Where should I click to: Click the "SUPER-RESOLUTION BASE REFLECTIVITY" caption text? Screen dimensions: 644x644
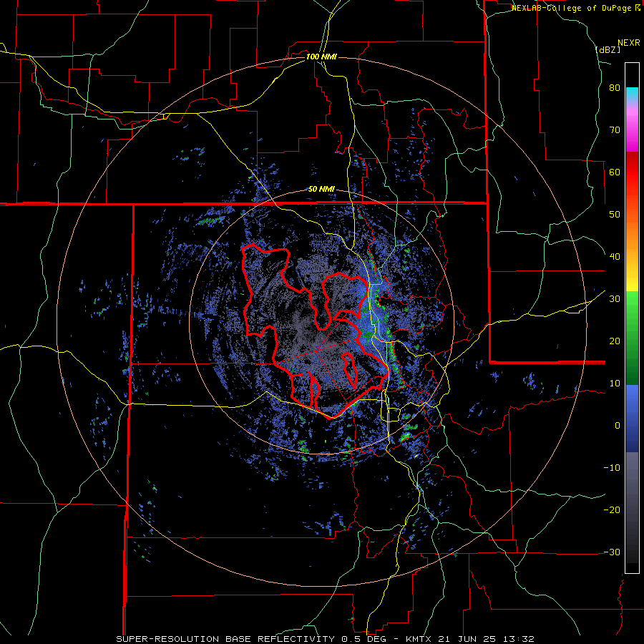(225, 639)
